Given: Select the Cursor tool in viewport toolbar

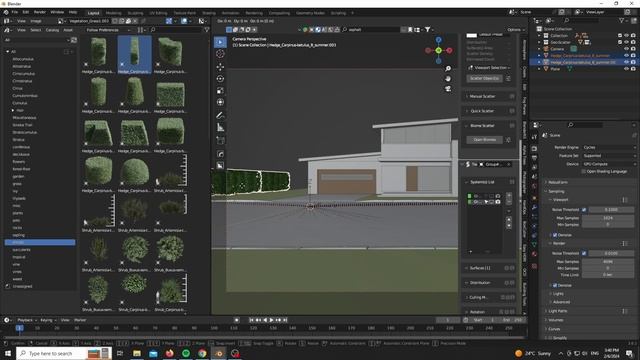Looking at the screenshot, I should pyautogui.click(x=220, y=53).
